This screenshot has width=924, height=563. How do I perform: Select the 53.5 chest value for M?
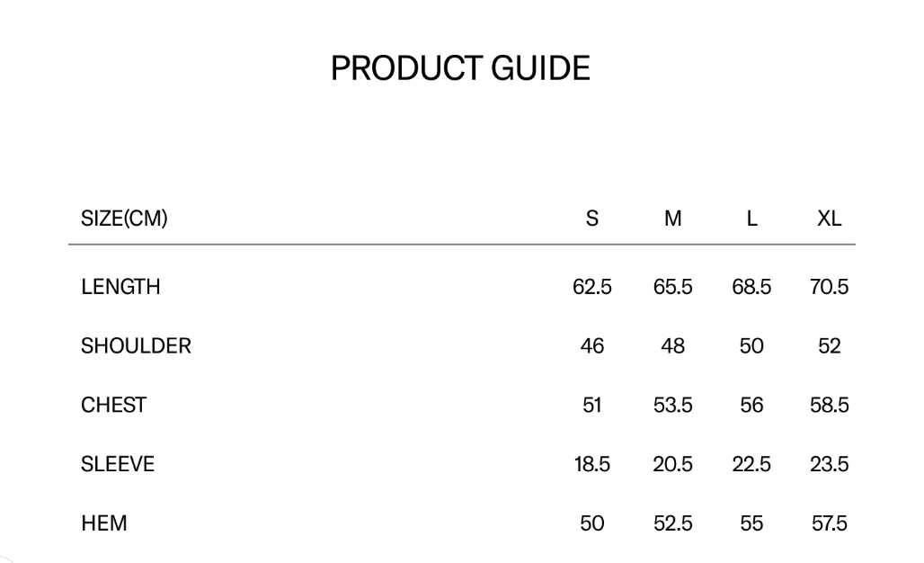(672, 406)
